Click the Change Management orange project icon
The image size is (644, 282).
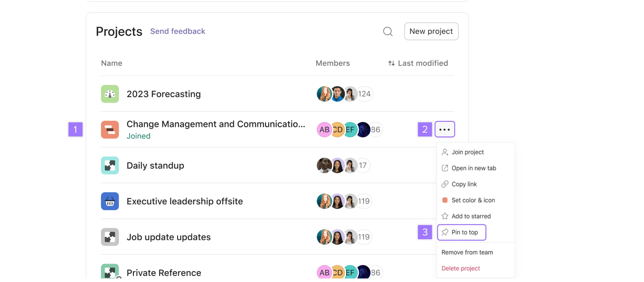point(110,130)
